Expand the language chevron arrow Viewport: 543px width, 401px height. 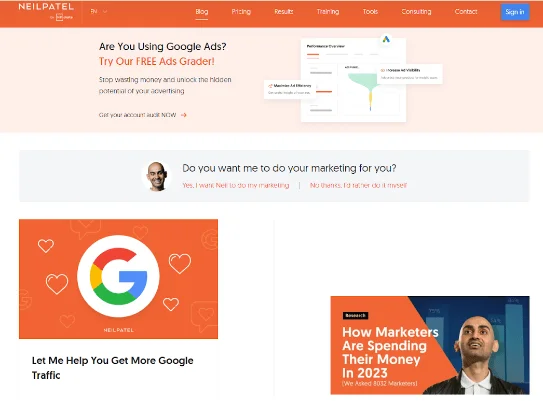105,11
